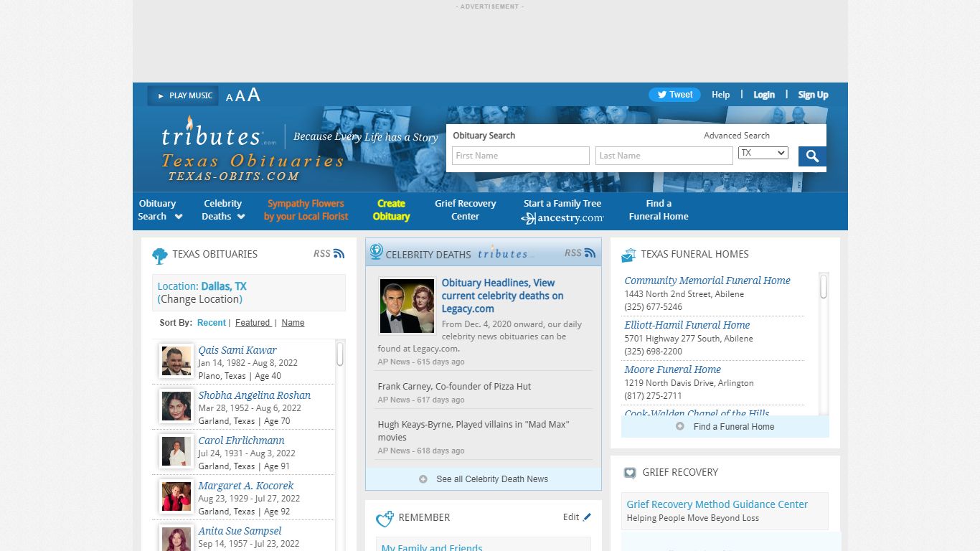Viewport: 980px width, 551px height.
Task: Click the Texas Obituaries tree icon
Action: point(159,255)
